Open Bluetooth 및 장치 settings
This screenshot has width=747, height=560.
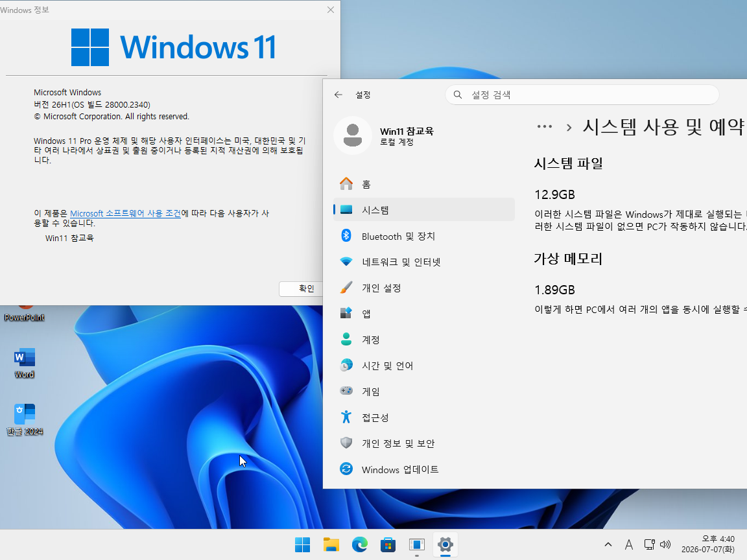tap(424, 236)
